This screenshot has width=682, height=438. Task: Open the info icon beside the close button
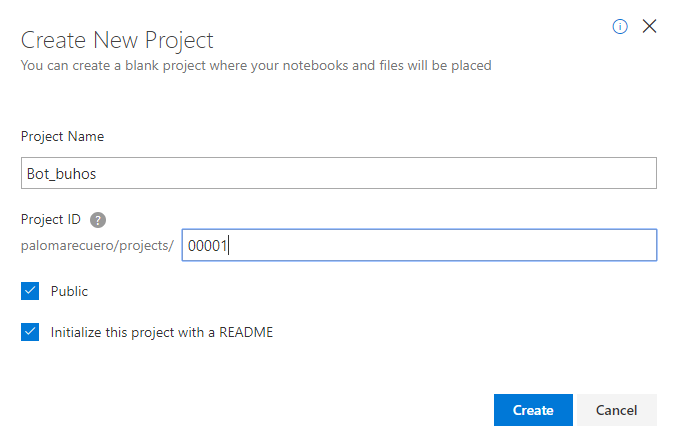[620, 27]
